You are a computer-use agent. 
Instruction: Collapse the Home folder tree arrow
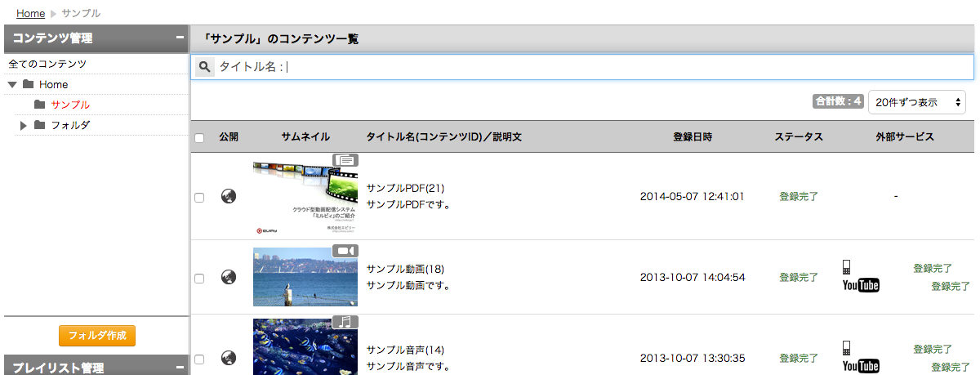[12, 84]
